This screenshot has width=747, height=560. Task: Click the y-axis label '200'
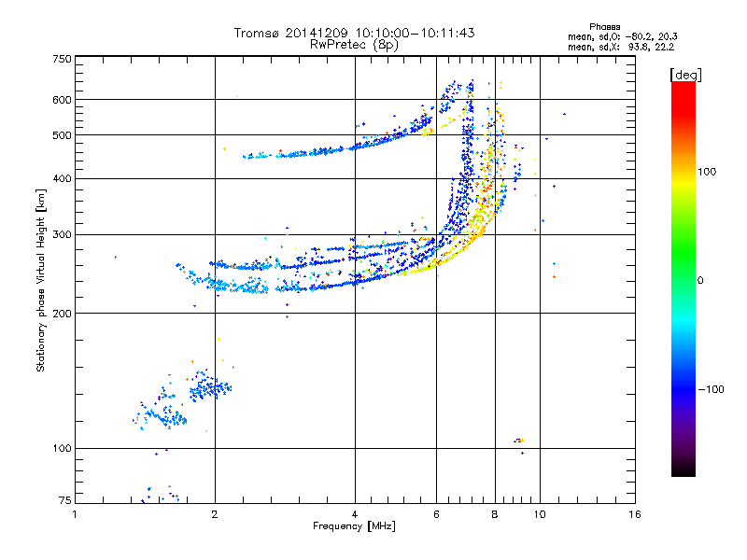pyautogui.click(x=62, y=314)
